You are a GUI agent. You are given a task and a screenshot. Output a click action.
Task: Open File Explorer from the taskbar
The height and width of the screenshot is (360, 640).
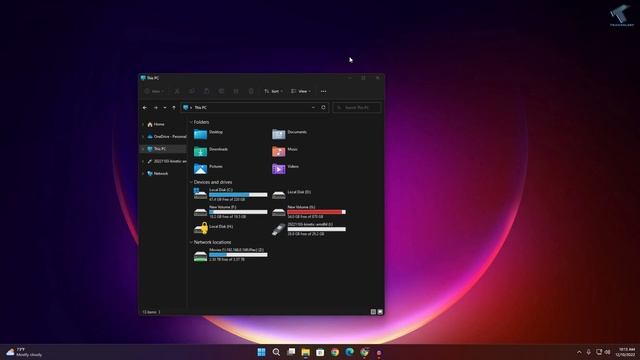306,352
